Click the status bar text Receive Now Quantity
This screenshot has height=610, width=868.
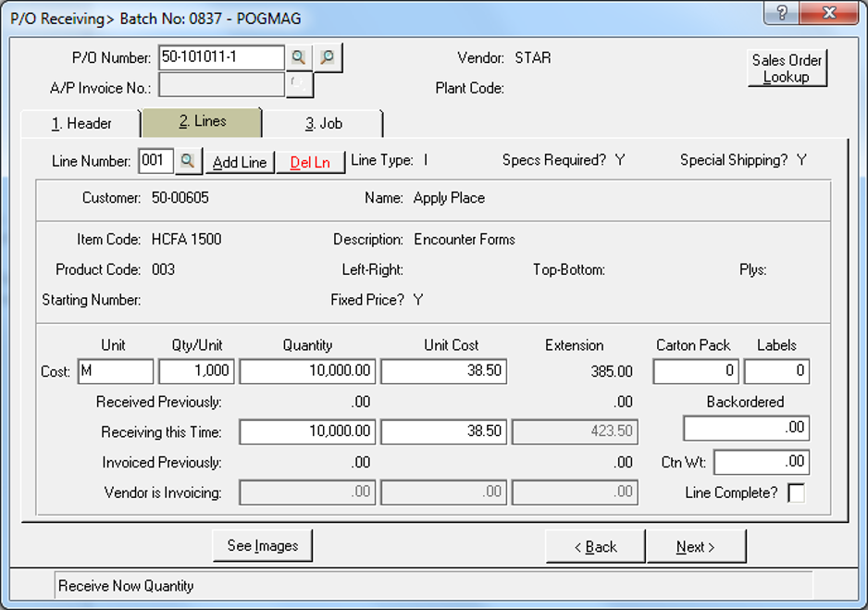(126, 586)
